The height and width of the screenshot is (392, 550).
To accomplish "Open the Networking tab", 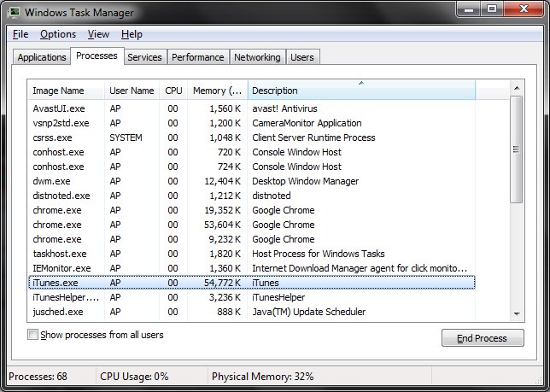I will point(257,57).
